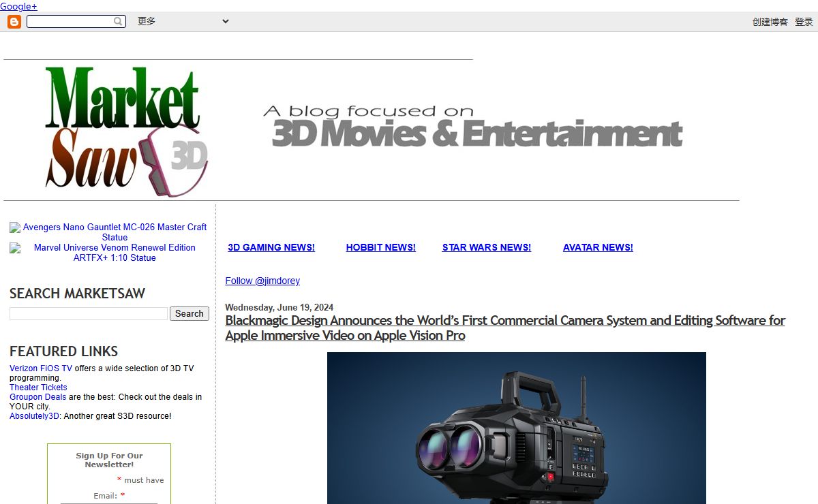Viewport: 818px width, 504px height.
Task: Focus the Search MarketSaw text field
Action: [x=89, y=313]
